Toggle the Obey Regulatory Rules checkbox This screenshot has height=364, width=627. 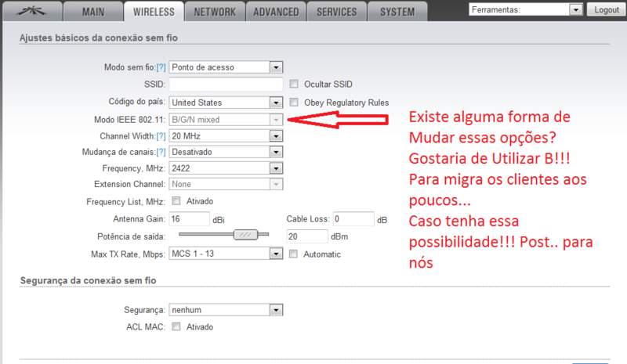(x=294, y=103)
